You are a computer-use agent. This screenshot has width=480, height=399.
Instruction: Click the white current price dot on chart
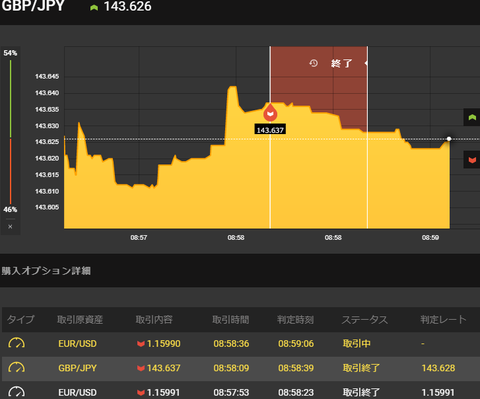coord(449,139)
